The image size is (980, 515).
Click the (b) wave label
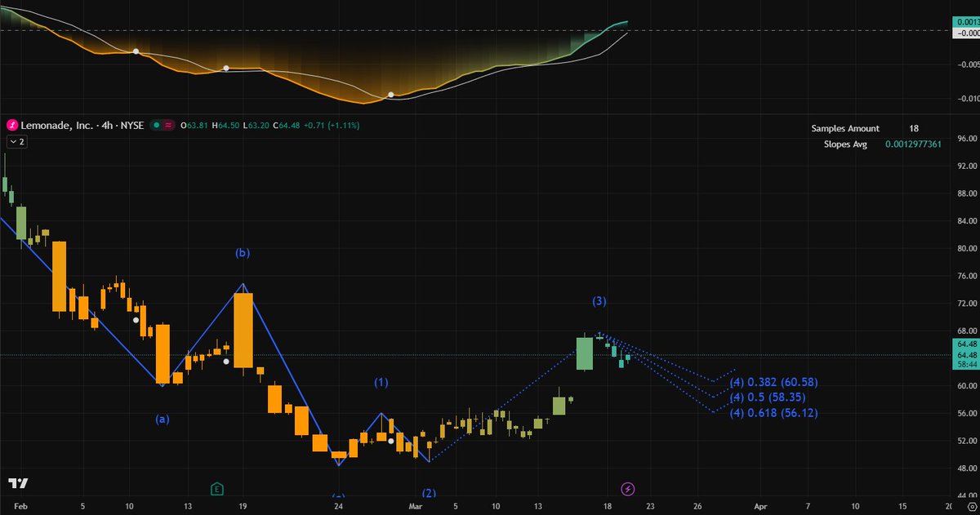click(x=243, y=253)
